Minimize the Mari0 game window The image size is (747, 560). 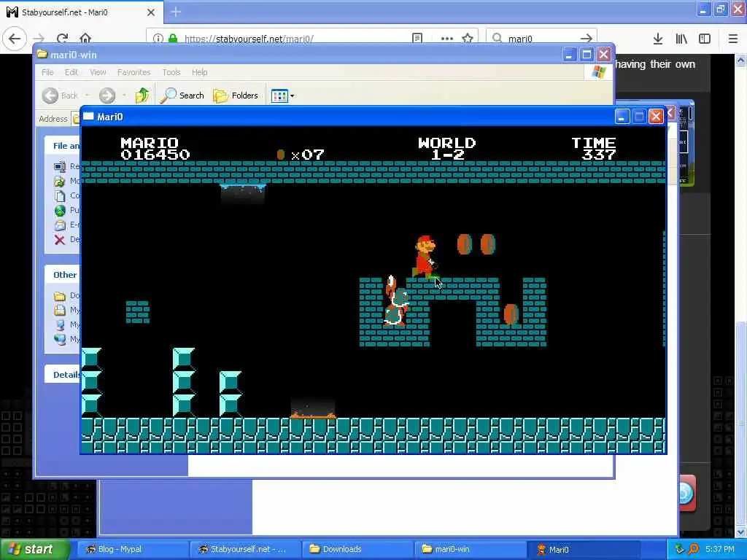coord(622,117)
